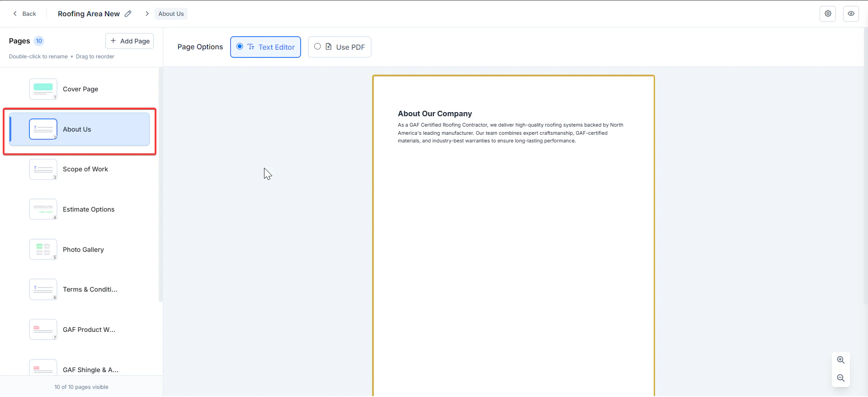Click the '10 of 10 pages visible' text

click(x=81, y=387)
